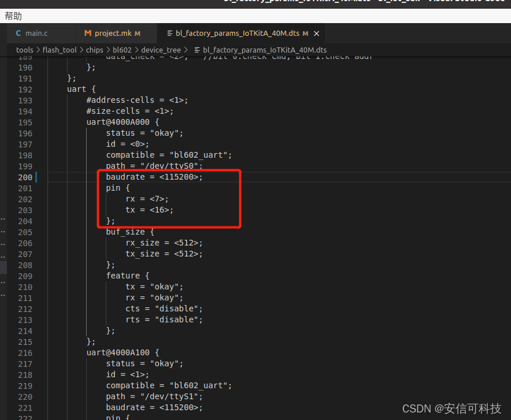This screenshot has height=420, width=511.
Task: Click the "tx = <16>;" line
Action: click(150, 210)
